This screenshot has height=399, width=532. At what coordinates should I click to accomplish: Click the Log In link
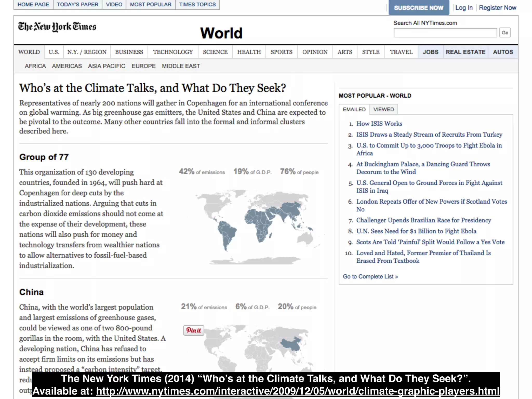(x=464, y=8)
